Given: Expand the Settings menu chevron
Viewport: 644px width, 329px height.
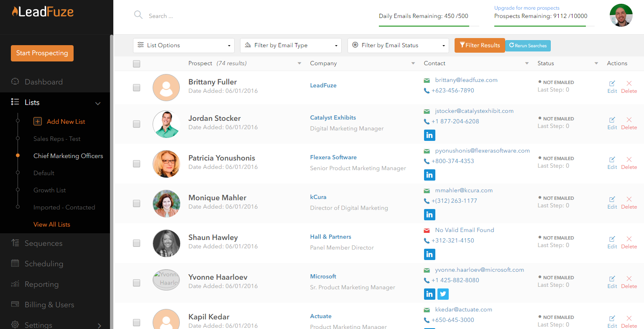Looking at the screenshot, I should point(99,325).
